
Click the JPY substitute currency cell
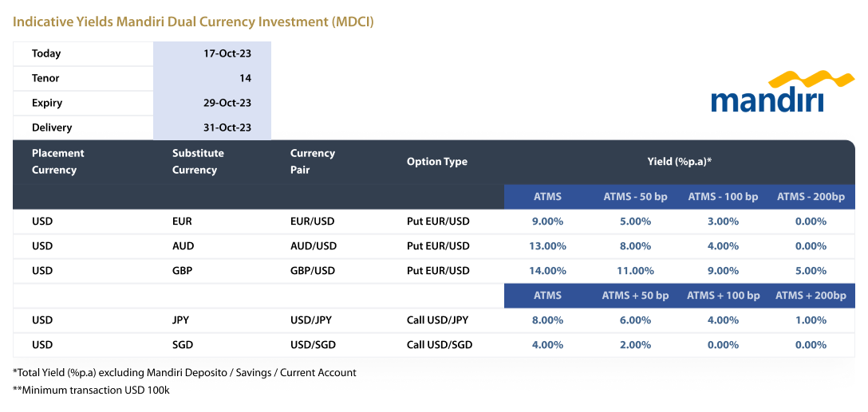tap(181, 320)
